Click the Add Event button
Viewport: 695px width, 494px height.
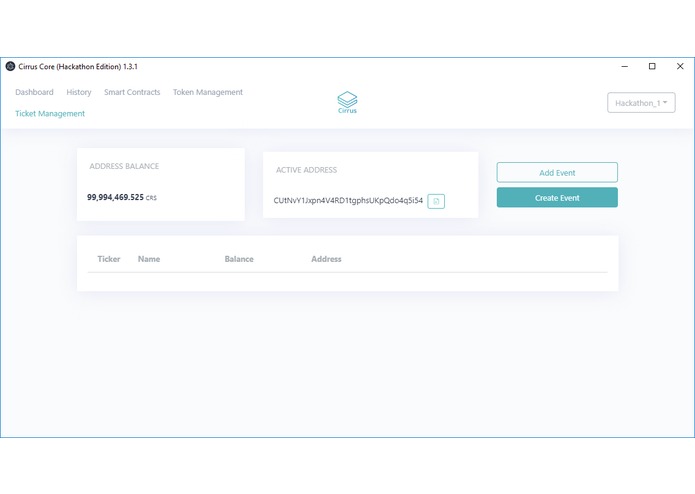(557, 172)
